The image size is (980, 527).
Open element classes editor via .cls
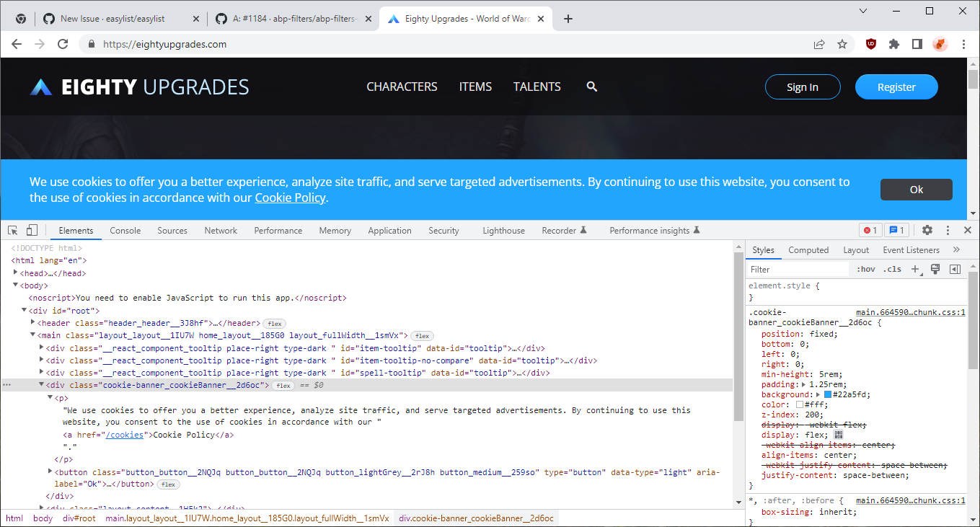coord(892,268)
